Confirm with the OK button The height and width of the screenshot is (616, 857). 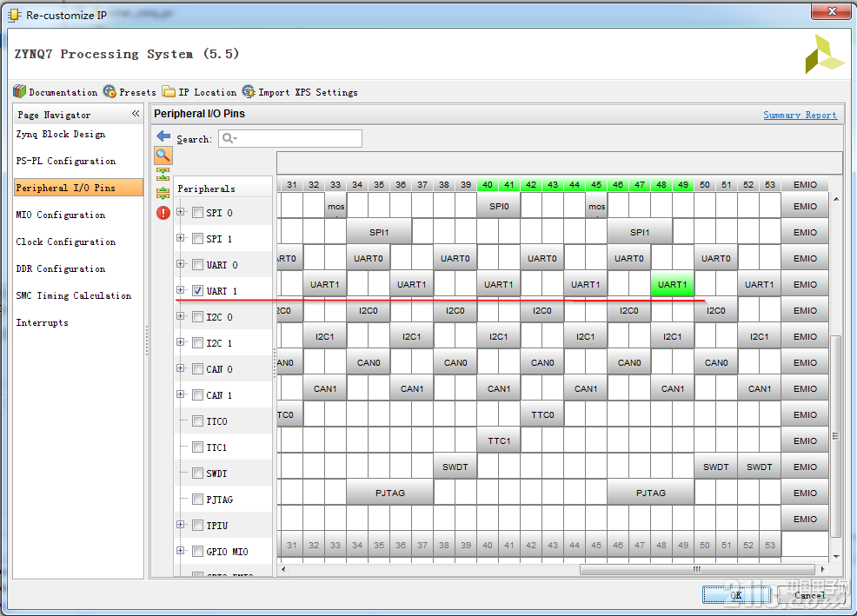736,594
